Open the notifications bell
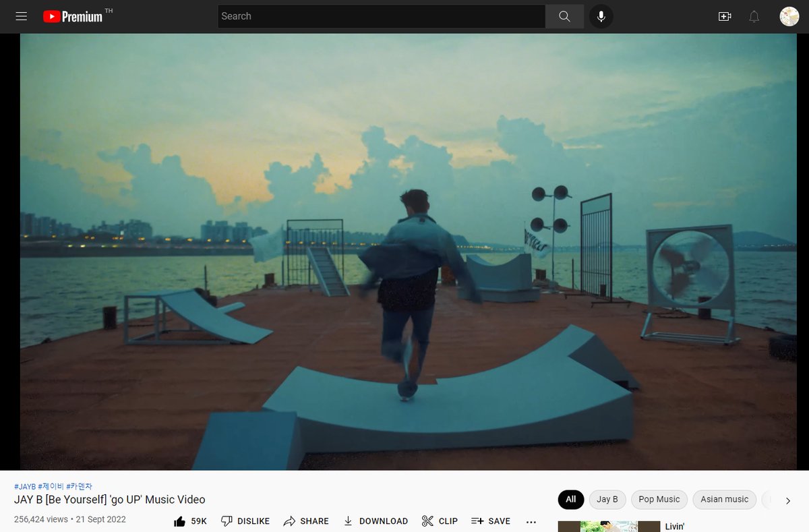809x532 pixels. tap(754, 16)
